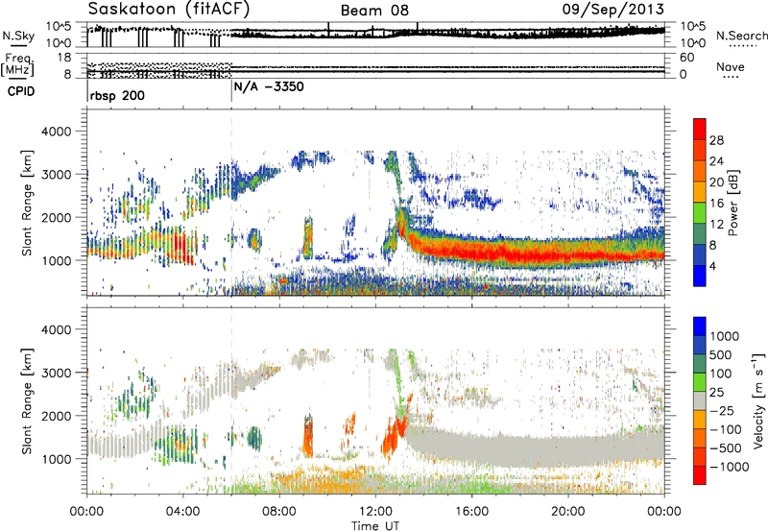Image resolution: width=768 pixels, height=532 pixels.
Task: Pick the power colorbar segment between 4 and 8
Action: click(x=700, y=255)
